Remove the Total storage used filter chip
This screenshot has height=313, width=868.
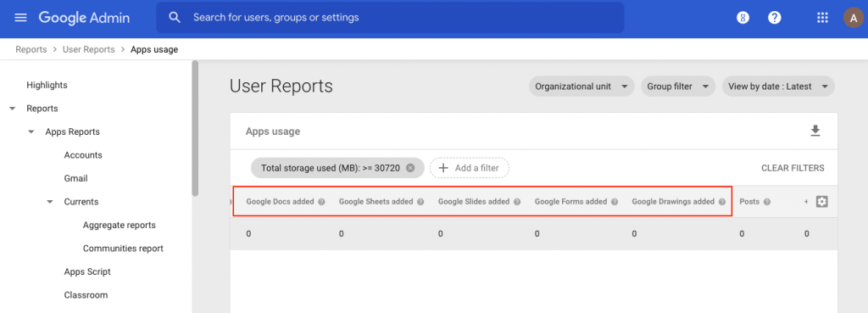pos(410,168)
